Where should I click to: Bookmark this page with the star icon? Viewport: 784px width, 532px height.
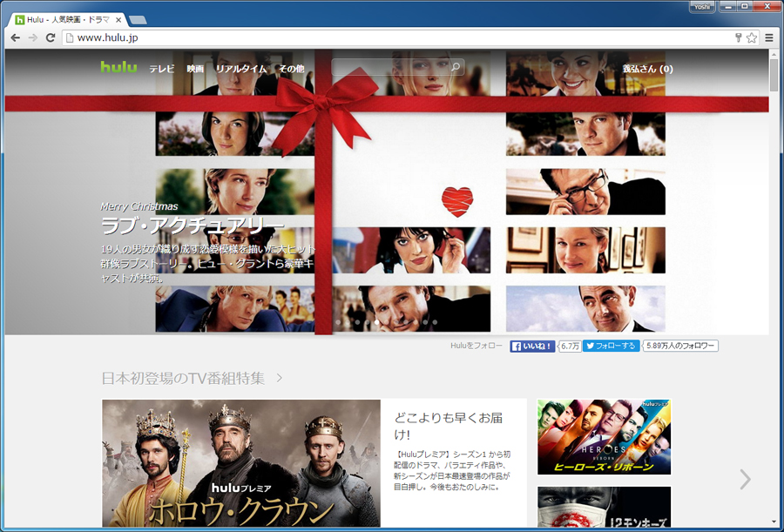[752, 37]
